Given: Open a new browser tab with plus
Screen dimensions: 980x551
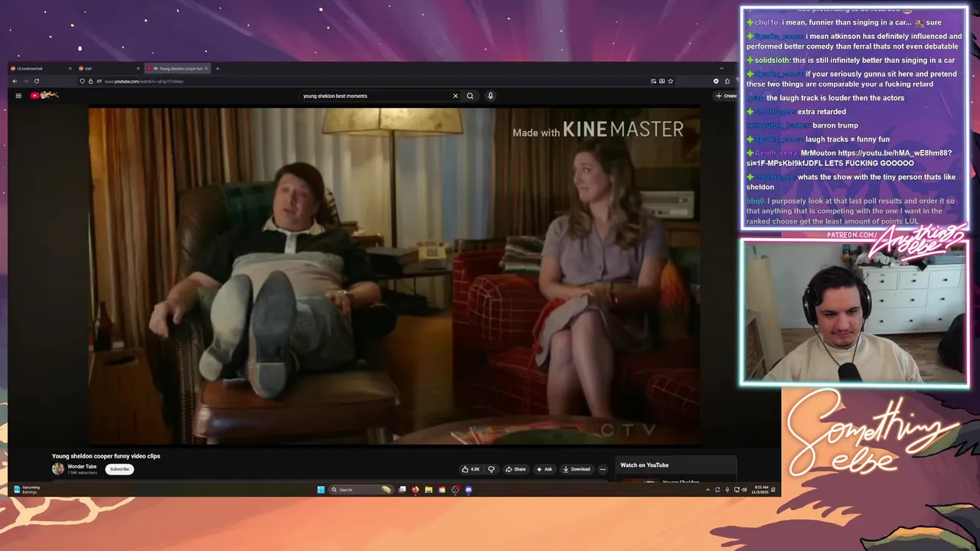Looking at the screenshot, I should (217, 68).
